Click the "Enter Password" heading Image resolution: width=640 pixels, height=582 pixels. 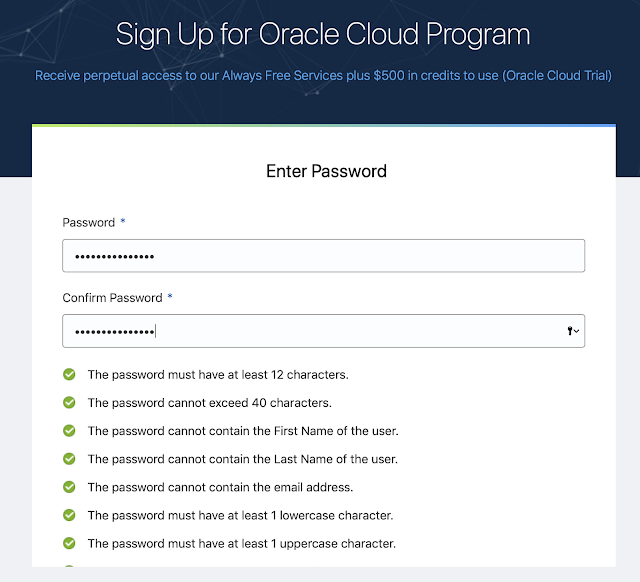[326, 171]
